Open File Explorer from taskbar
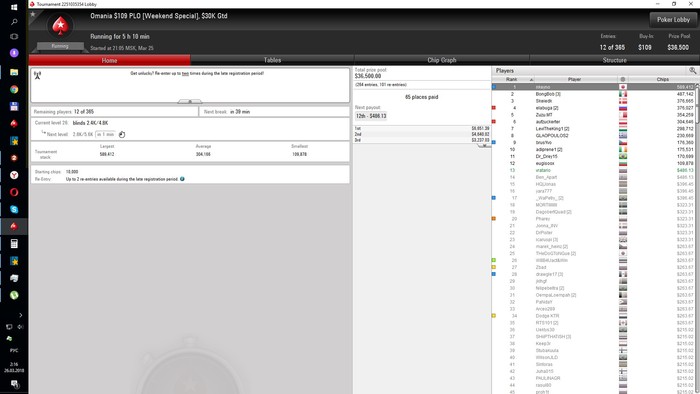The height and width of the screenshot is (394, 700). click(14, 72)
